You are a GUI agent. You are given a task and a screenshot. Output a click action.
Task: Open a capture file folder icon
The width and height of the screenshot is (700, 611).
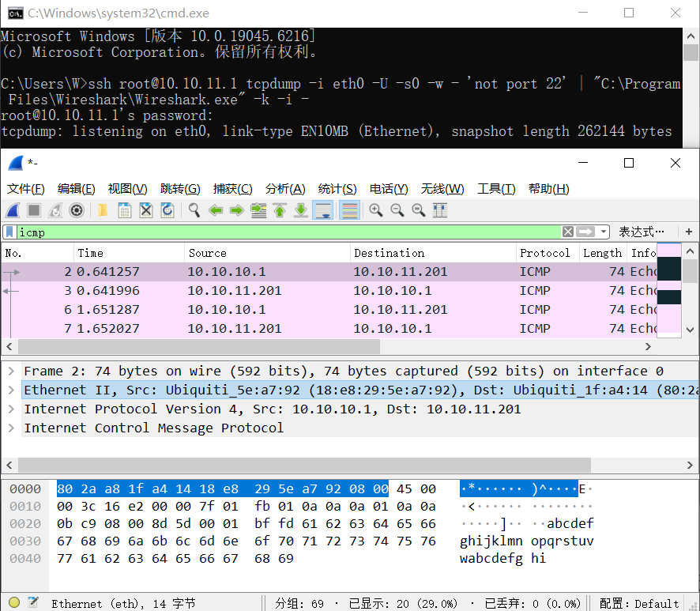click(103, 210)
